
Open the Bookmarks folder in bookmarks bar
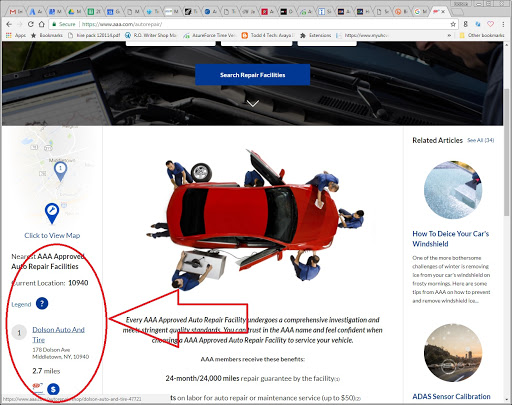46,35
